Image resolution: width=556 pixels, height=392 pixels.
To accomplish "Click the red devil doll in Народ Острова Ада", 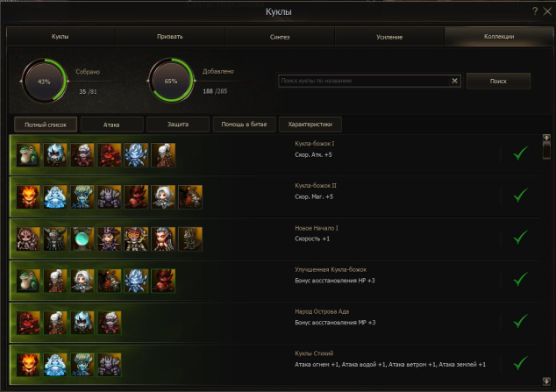I will point(28,323).
